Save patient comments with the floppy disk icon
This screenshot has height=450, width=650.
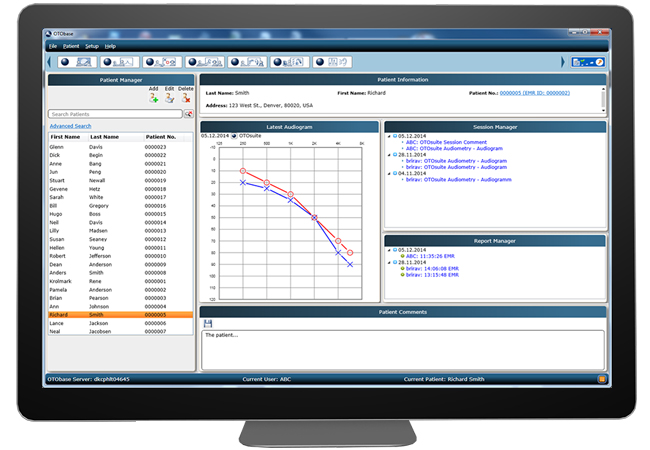tap(208, 324)
